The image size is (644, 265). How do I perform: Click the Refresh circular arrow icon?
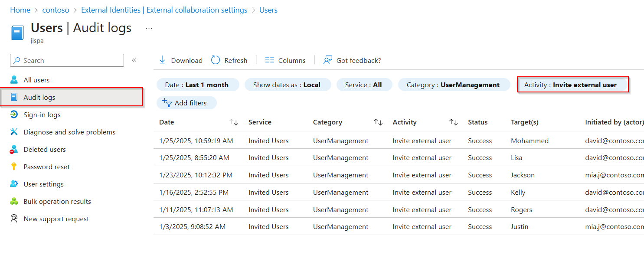tap(216, 60)
